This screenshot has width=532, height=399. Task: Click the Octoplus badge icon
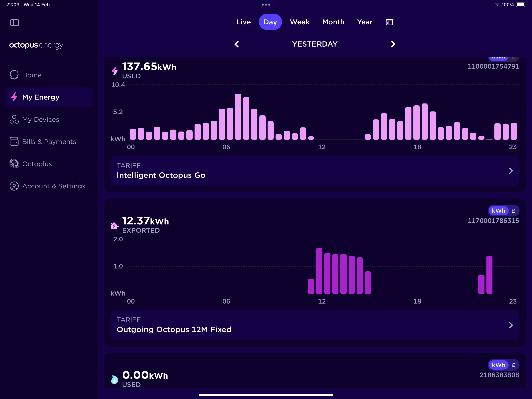[x=14, y=164]
